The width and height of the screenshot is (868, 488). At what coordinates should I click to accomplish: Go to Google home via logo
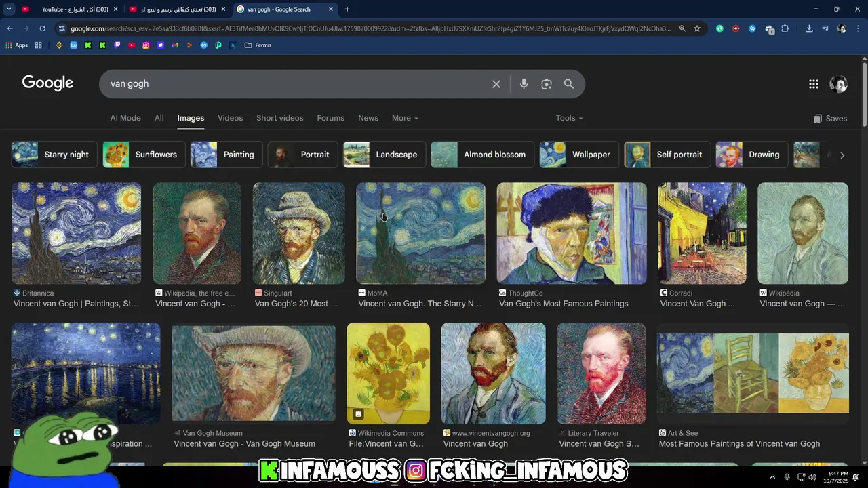coord(47,83)
